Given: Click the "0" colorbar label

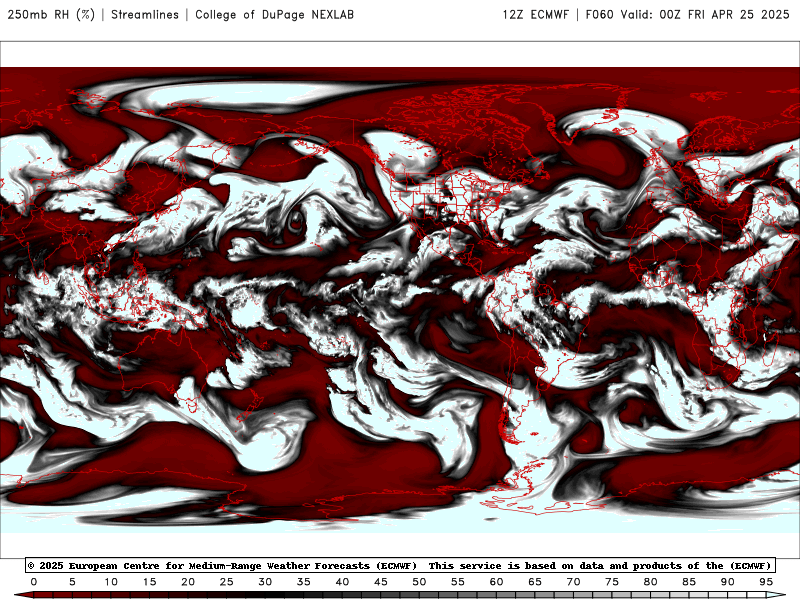Looking at the screenshot, I should (34, 582).
